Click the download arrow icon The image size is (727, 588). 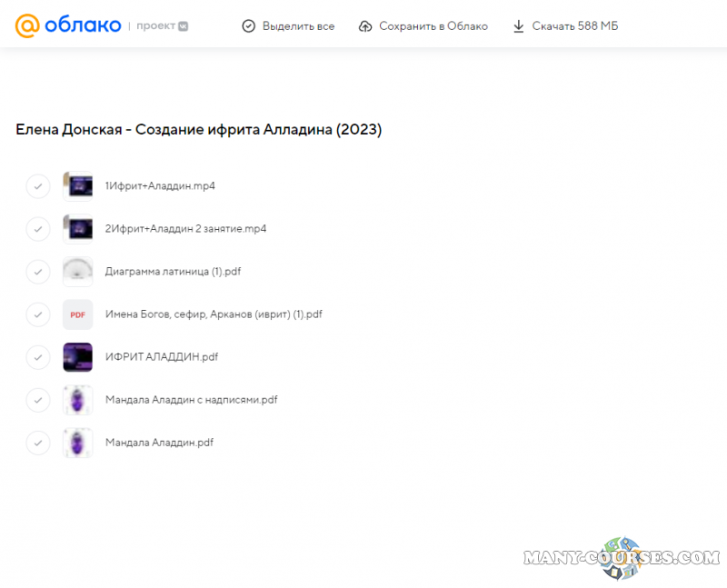coord(519,26)
